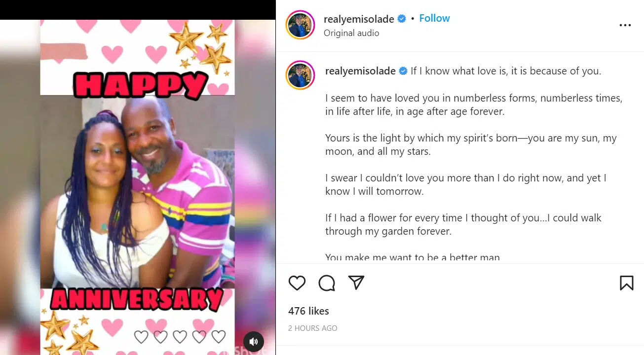Viewport: 644px width, 355px height.
Task: Open more options via the three-dot icon
Action: [x=625, y=25]
